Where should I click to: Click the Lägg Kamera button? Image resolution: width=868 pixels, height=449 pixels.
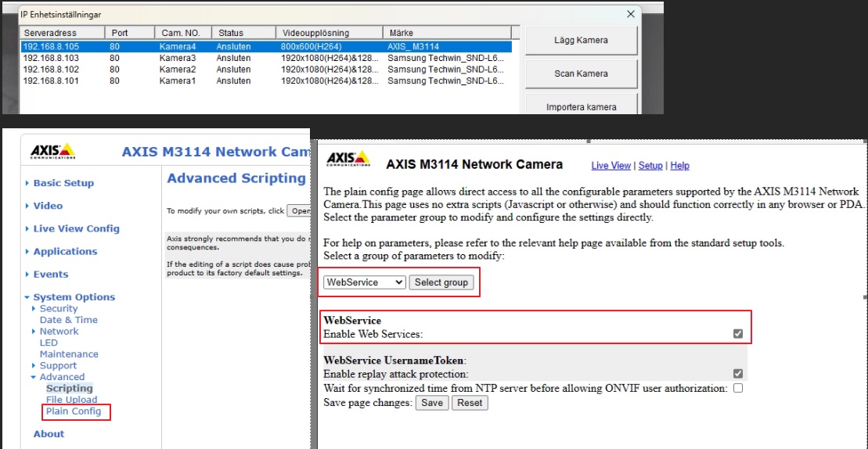click(x=581, y=40)
